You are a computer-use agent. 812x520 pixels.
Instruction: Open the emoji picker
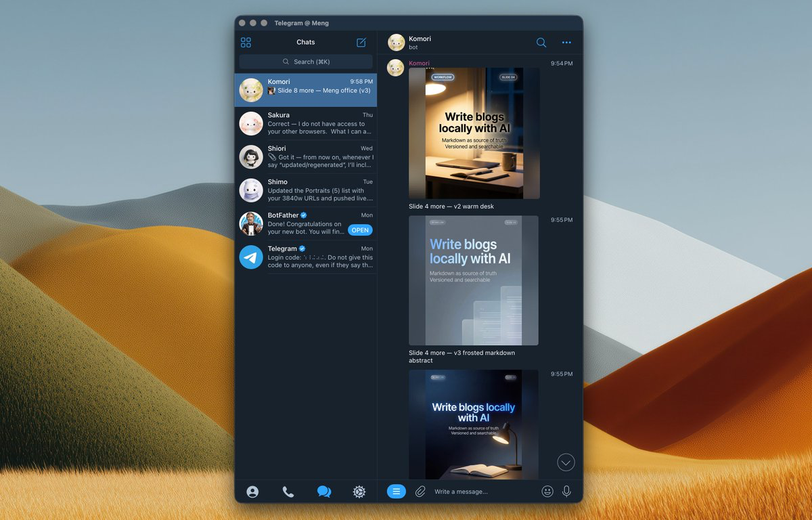click(x=547, y=492)
